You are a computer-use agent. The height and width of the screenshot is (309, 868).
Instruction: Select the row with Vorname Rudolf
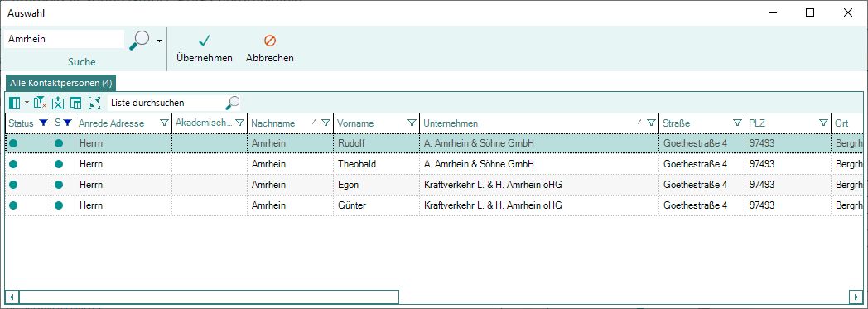pos(434,143)
